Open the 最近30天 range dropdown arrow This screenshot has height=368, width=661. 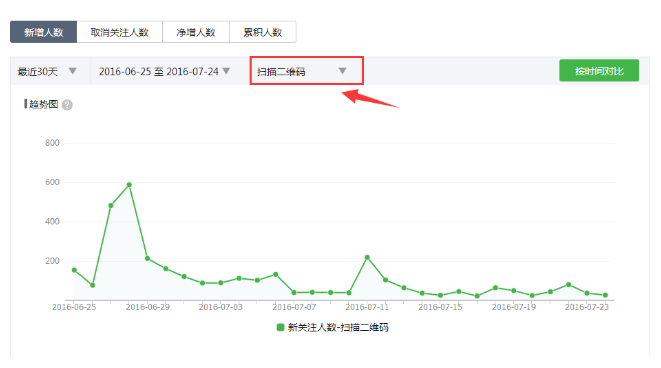coord(73,71)
